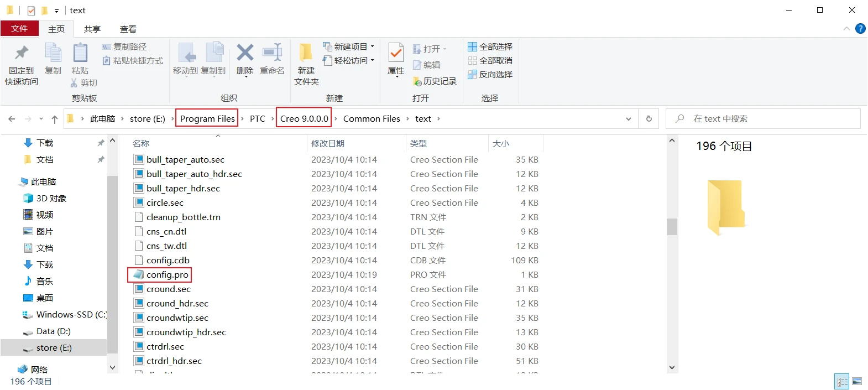Expand the breadcrumb arrow after PTC
Viewport: 868px width, 390px height.
click(x=272, y=119)
